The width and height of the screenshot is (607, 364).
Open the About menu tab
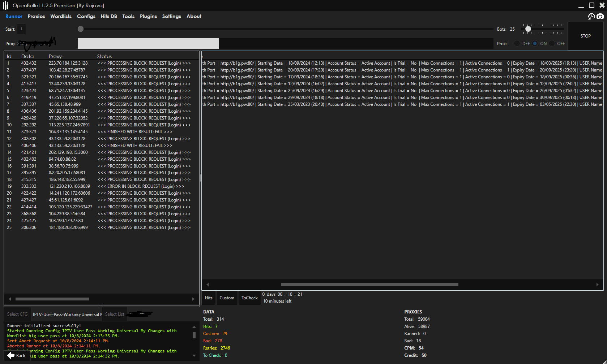click(194, 16)
